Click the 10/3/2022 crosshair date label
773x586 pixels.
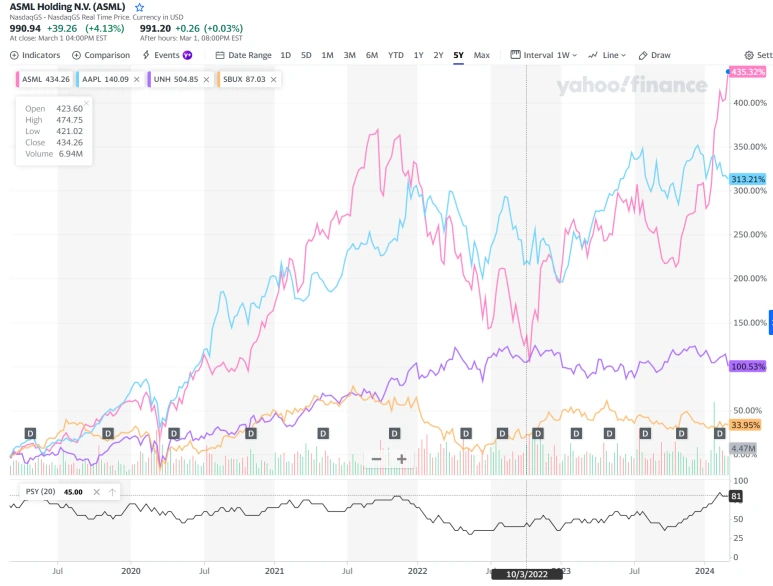[527, 574]
